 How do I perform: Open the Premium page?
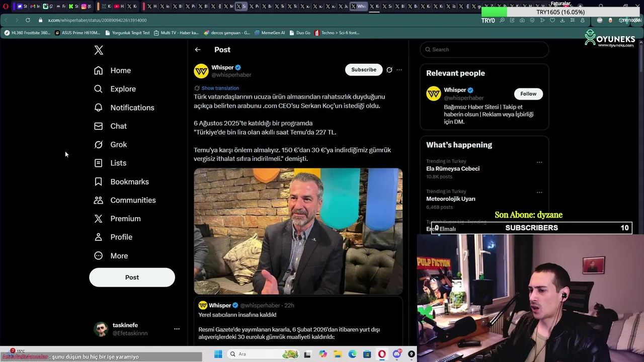(118, 219)
